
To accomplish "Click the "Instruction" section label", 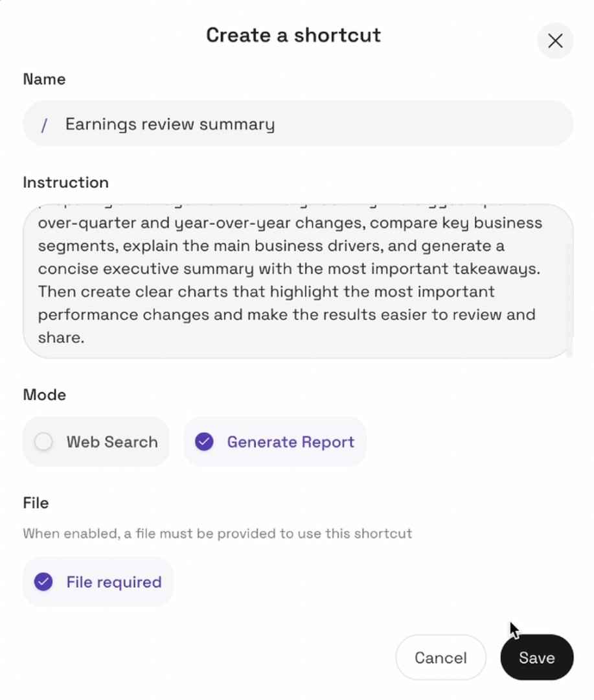I will point(65,183).
